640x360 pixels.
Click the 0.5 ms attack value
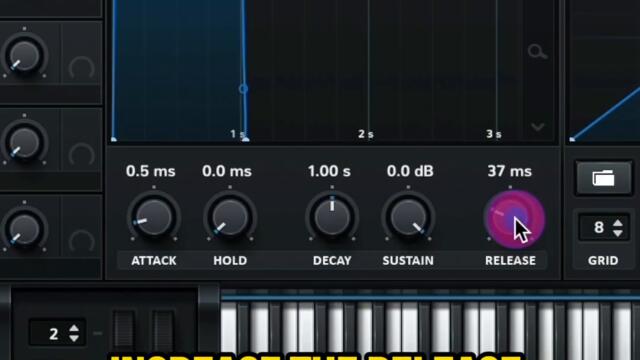(x=151, y=171)
